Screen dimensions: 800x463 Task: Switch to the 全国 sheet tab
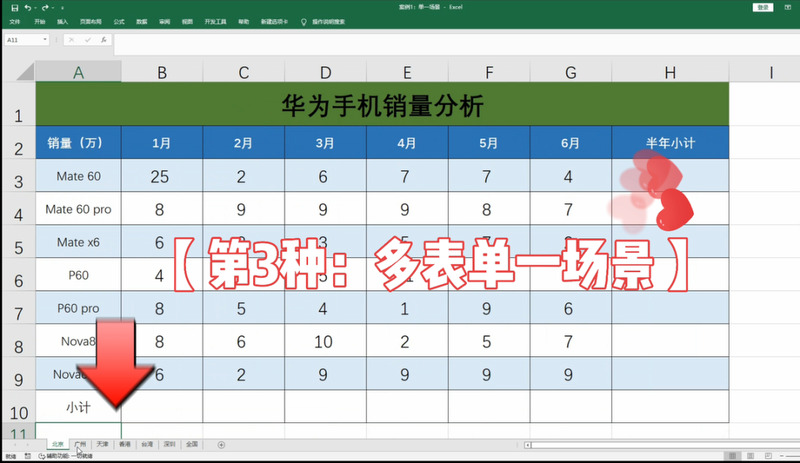192,445
